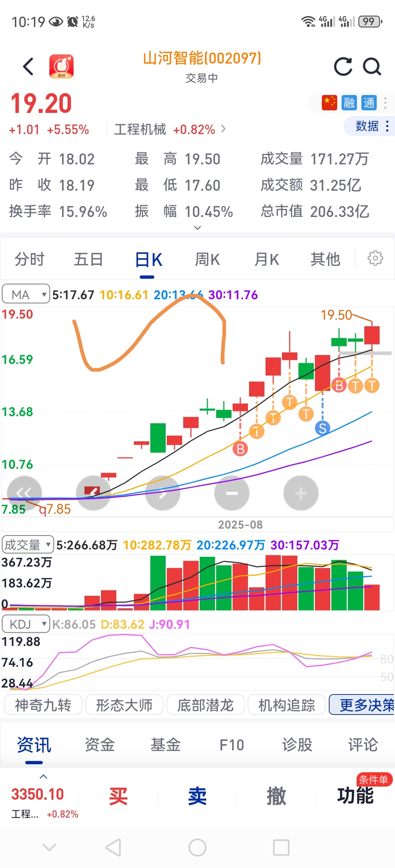Open the 资金 capital flow tab

pyautogui.click(x=100, y=745)
